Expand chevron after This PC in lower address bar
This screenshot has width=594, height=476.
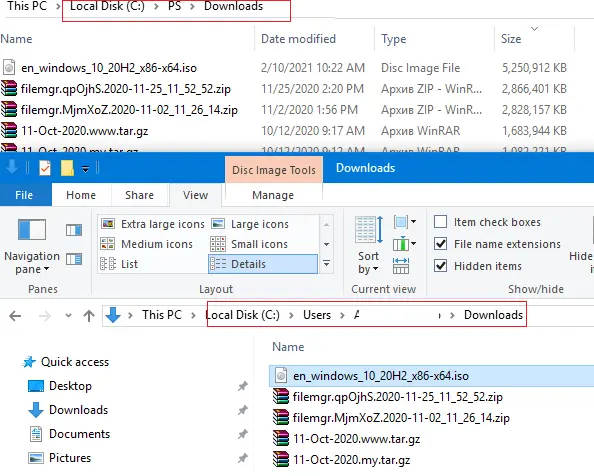point(194,315)
